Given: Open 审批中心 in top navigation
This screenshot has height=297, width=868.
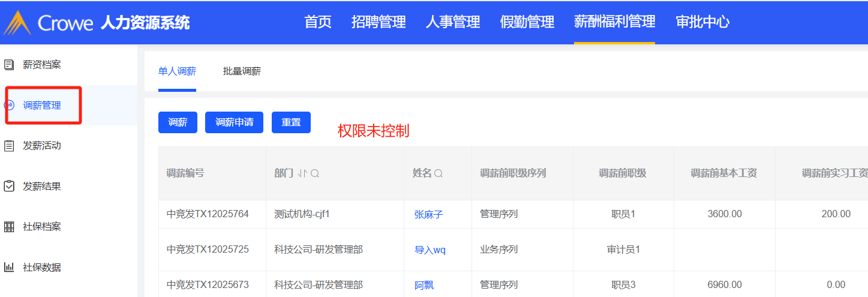Looking at the screenshot, I should tap(702, 22).
